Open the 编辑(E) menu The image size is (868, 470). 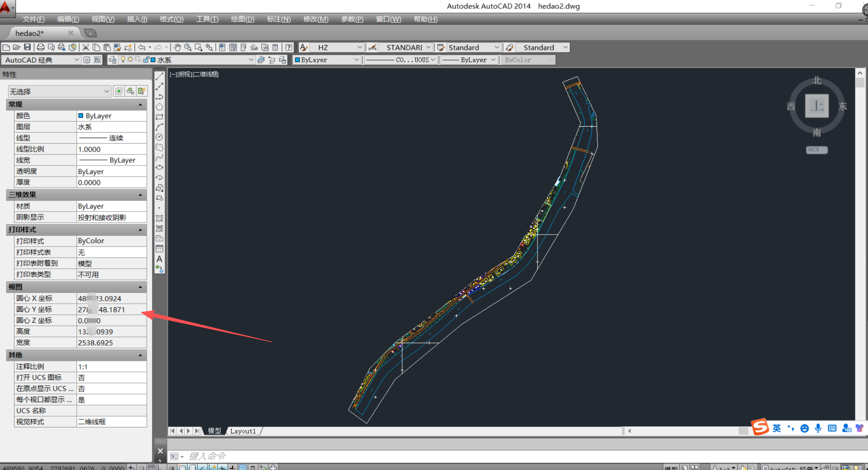coord(68,19)
